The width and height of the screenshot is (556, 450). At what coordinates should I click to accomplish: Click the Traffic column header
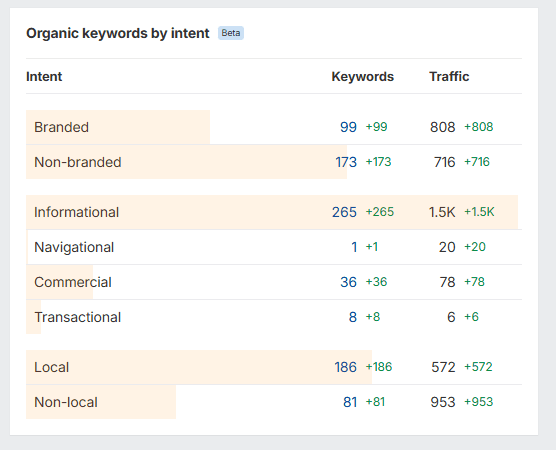(449, 77)
